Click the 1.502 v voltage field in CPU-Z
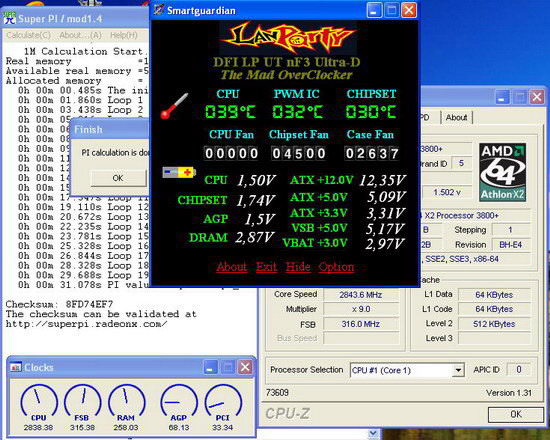Viewport: 550px width, 440px height. tap(447, 192)
